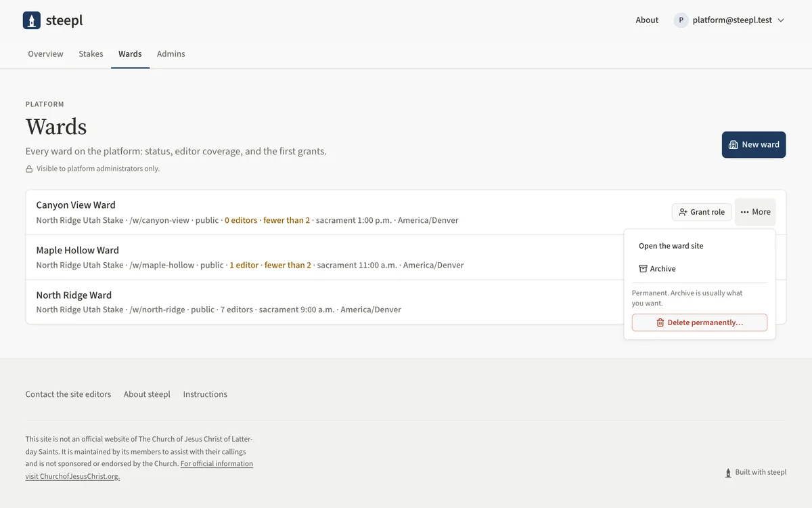Click the building icon in New ward button
This screenshot has height=508, width=812.
point(733,145)
